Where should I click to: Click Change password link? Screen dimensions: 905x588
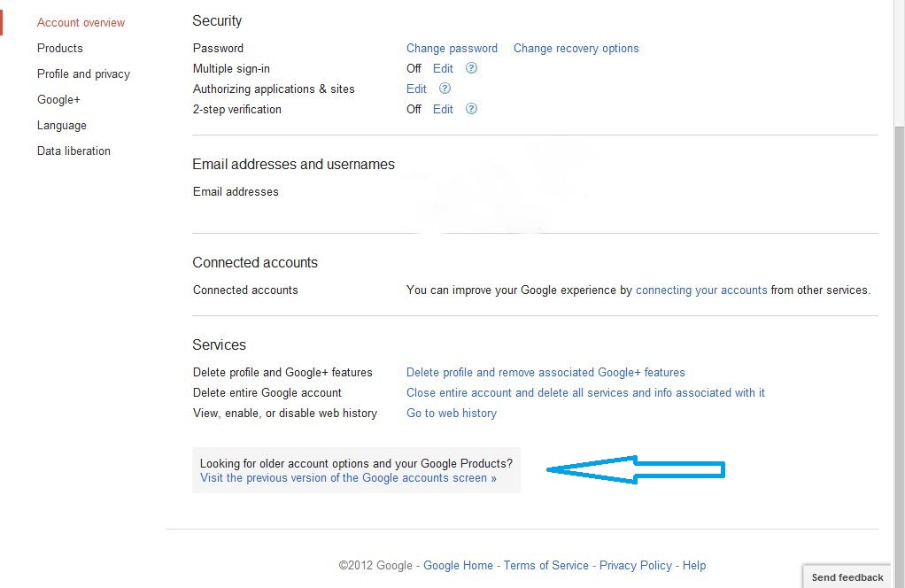452,48
